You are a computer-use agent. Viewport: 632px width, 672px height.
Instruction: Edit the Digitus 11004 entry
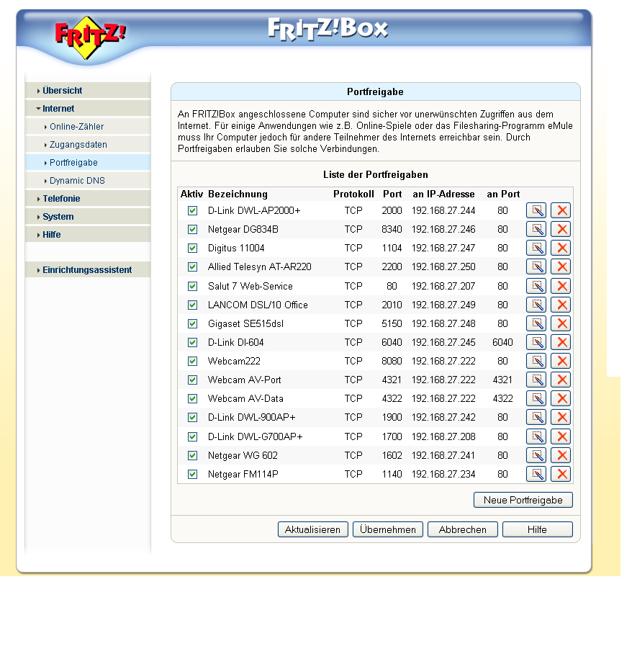[x=536, y=248]
